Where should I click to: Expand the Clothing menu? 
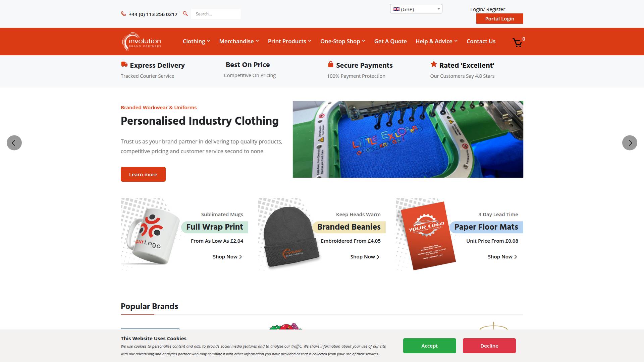[196, 41]
